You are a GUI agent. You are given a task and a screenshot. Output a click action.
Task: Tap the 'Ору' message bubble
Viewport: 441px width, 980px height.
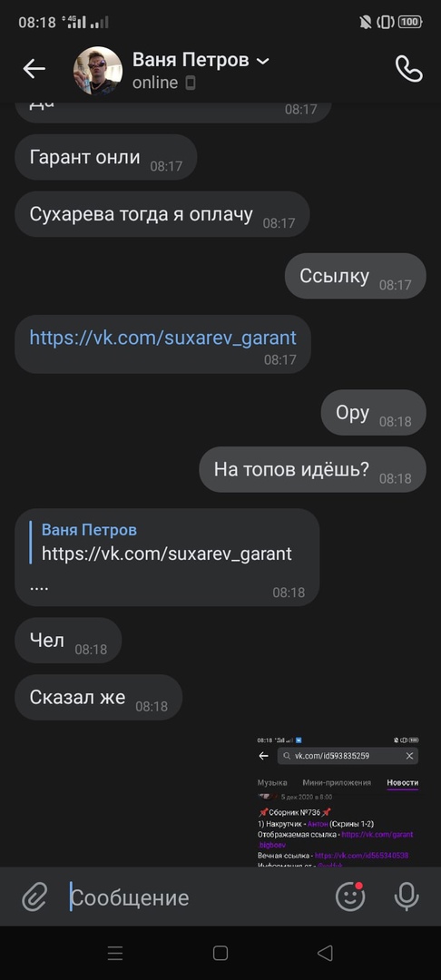(x=374, y=413)
